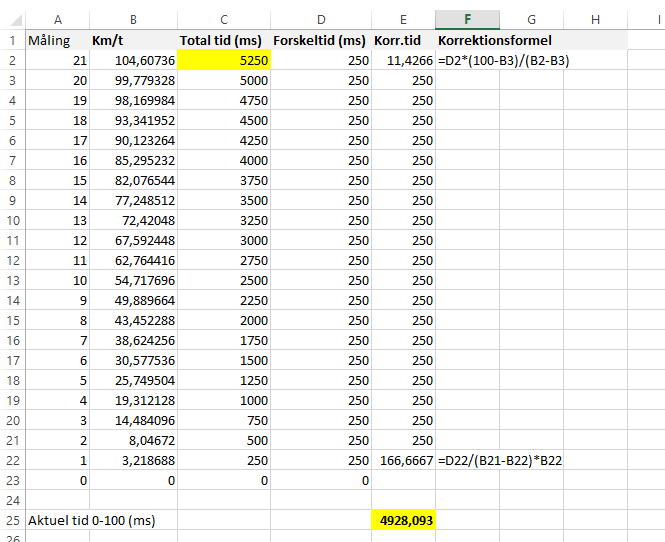Click the select-all corner triangle
665x542 pixels.
coord(15,20)
